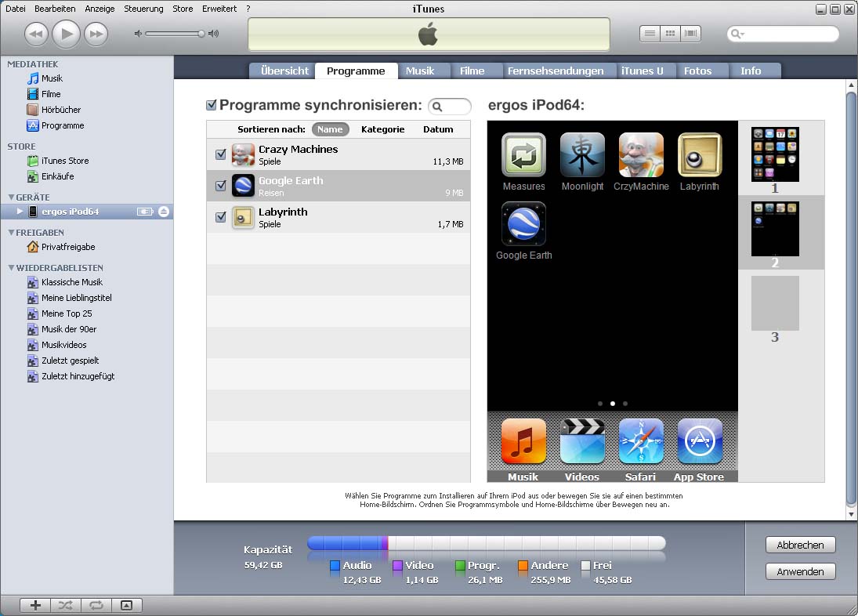858x616 pixels.
Task: Show home screen page 1 thumbnail
Action: pyautogui.click(x=776, y=154)
